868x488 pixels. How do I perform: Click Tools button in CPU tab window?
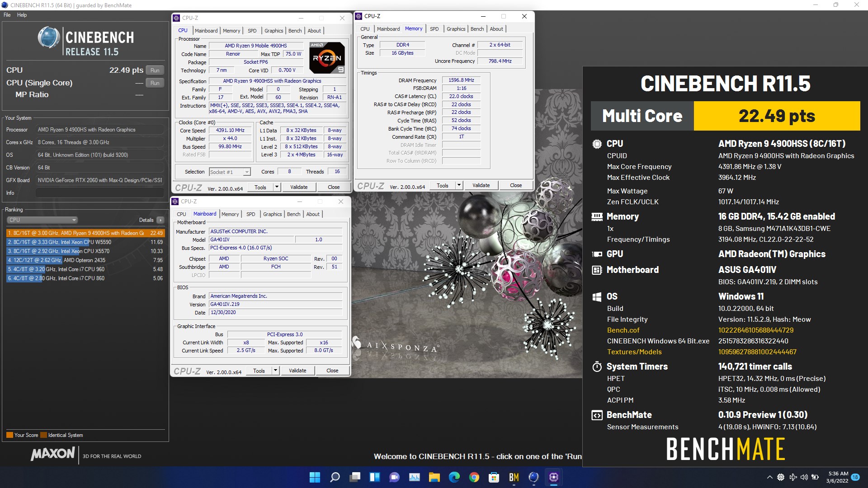pyautogui.click(x=260, y=187)
